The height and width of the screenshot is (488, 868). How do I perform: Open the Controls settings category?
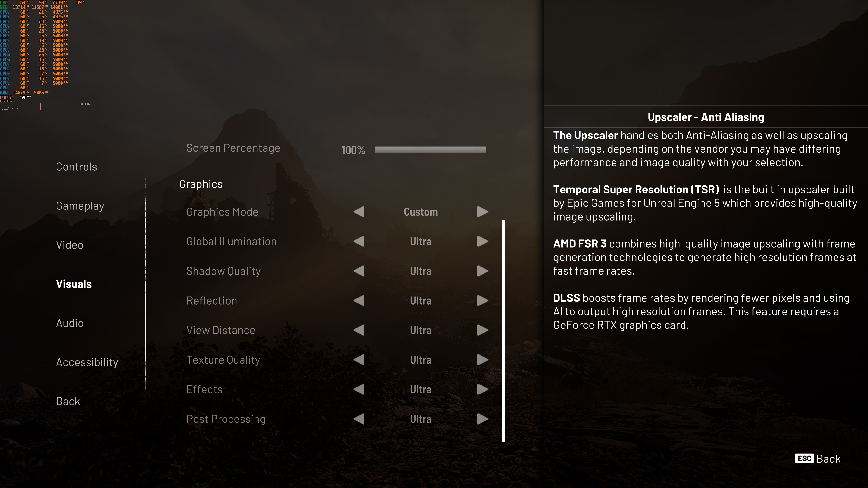coord(76,167)
